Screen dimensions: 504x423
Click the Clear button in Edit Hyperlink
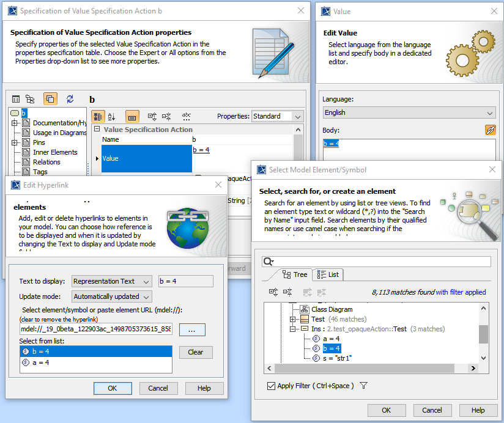(195, 352)
